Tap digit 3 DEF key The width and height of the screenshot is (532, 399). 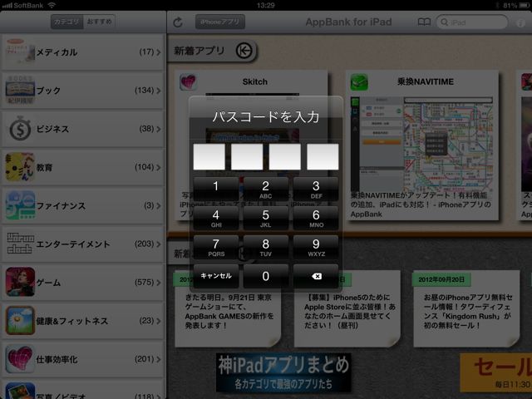316,189
